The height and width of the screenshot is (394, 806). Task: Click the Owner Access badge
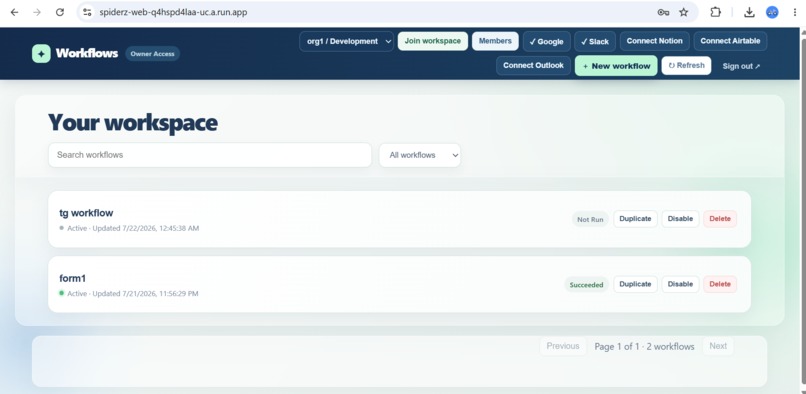pos(152,53)
